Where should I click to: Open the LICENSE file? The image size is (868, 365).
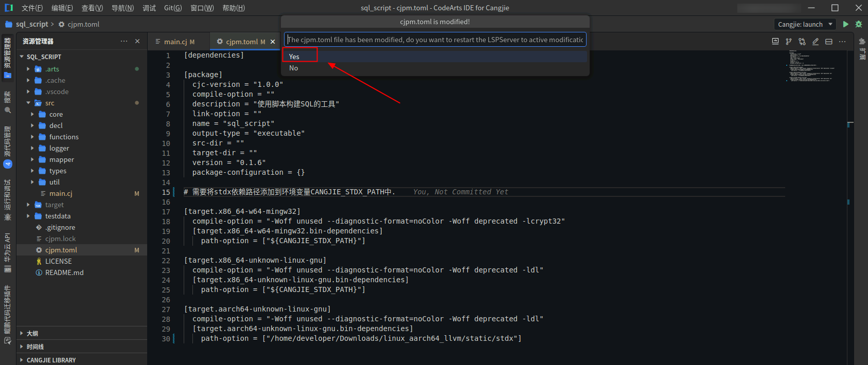pyautogui.click(x=59, y=261)
